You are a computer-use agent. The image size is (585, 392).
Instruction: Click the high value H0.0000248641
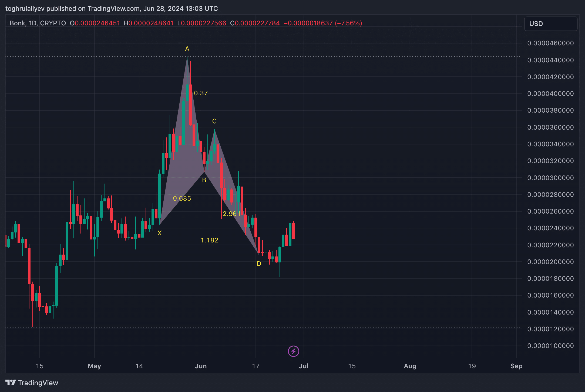[x=149, y=23]
